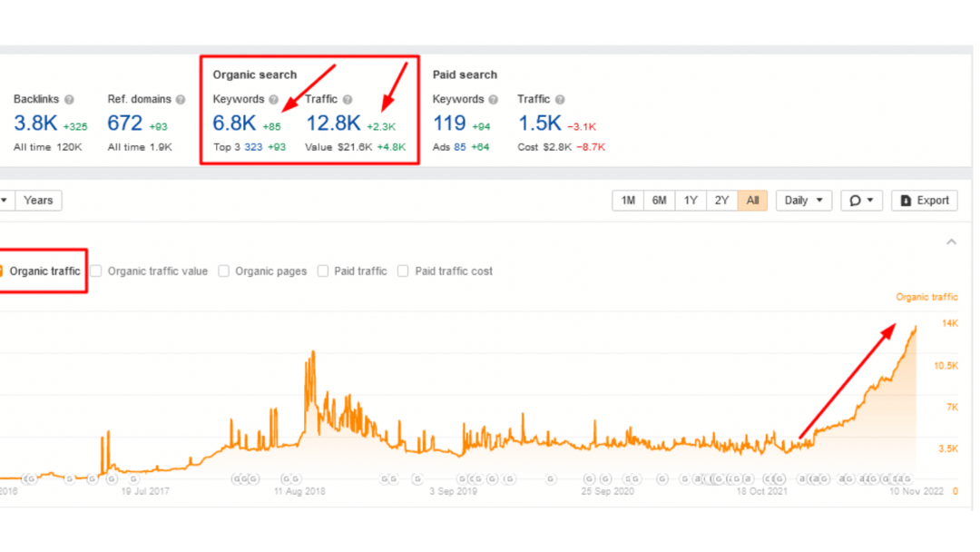Click the 3.8K Backlinks link
Viewport: 980px width, 552px height.
tap(34, 123)
